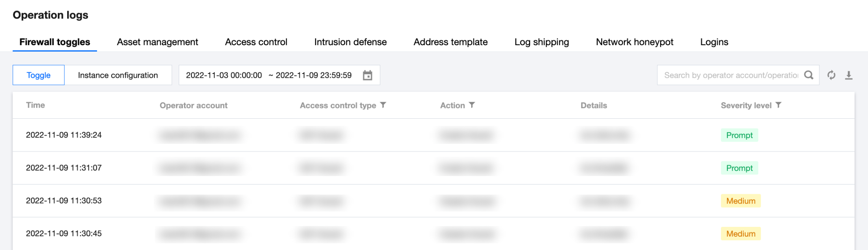
Task: Click the date range start time field
Action: 224,75
